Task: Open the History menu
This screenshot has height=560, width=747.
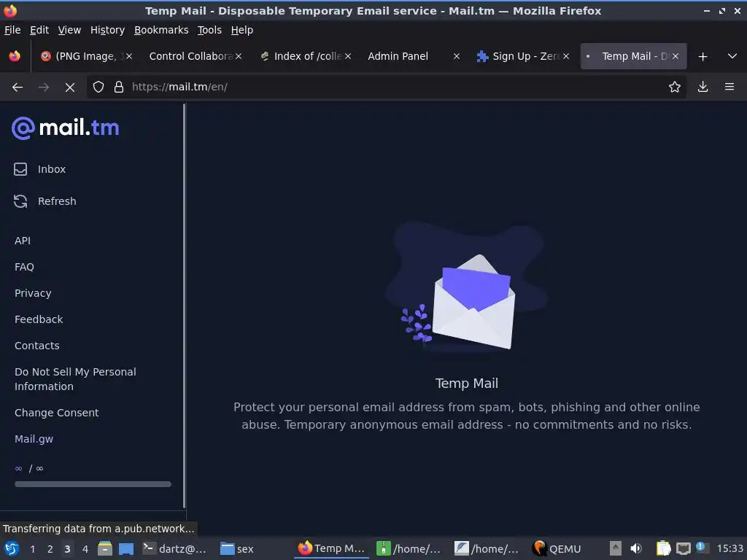Action: click(108, 30)
